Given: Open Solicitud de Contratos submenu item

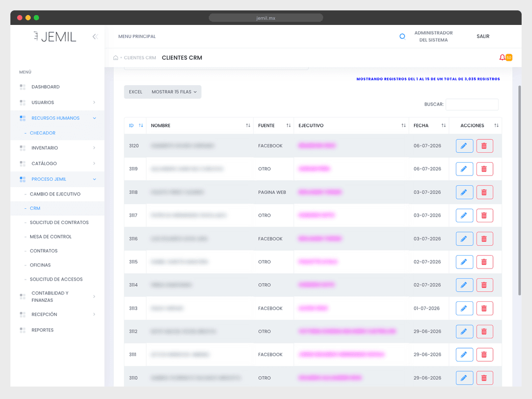Looking at the screenshot, I should [59, 222].
